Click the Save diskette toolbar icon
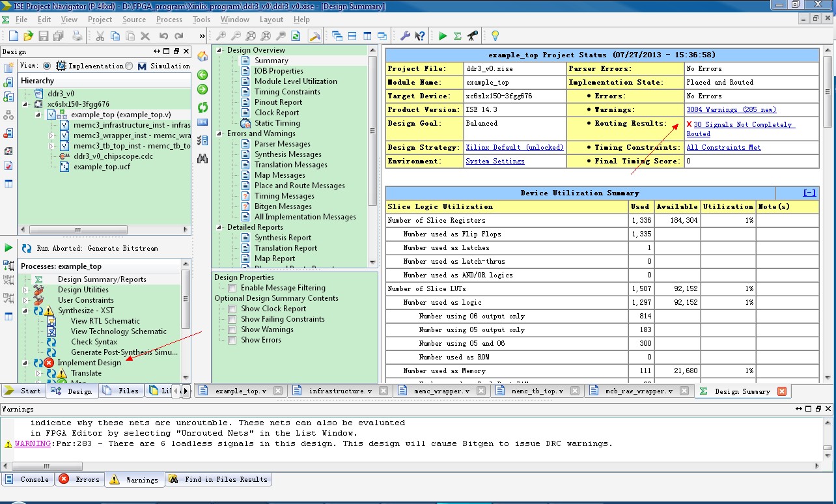The height and width of the screenshot is (504, 836). click(43, 36)
